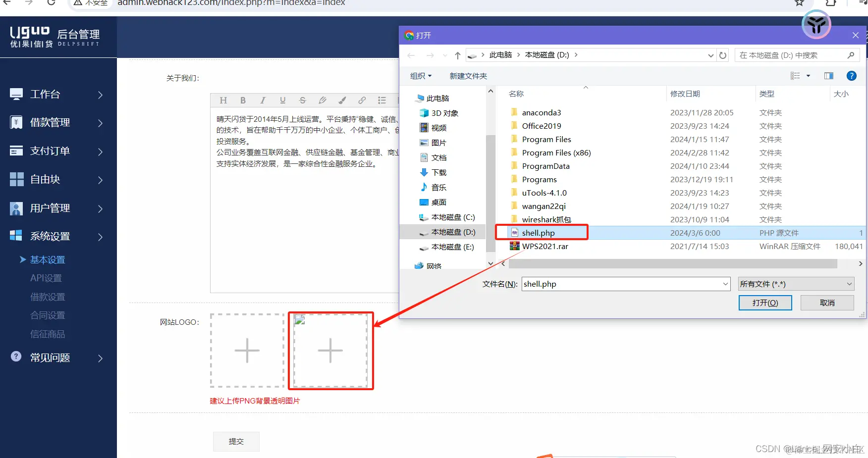Screen dimensions: 868x458
Task: Click the second LOGO upload placeholder box
Action: point(330,351)
